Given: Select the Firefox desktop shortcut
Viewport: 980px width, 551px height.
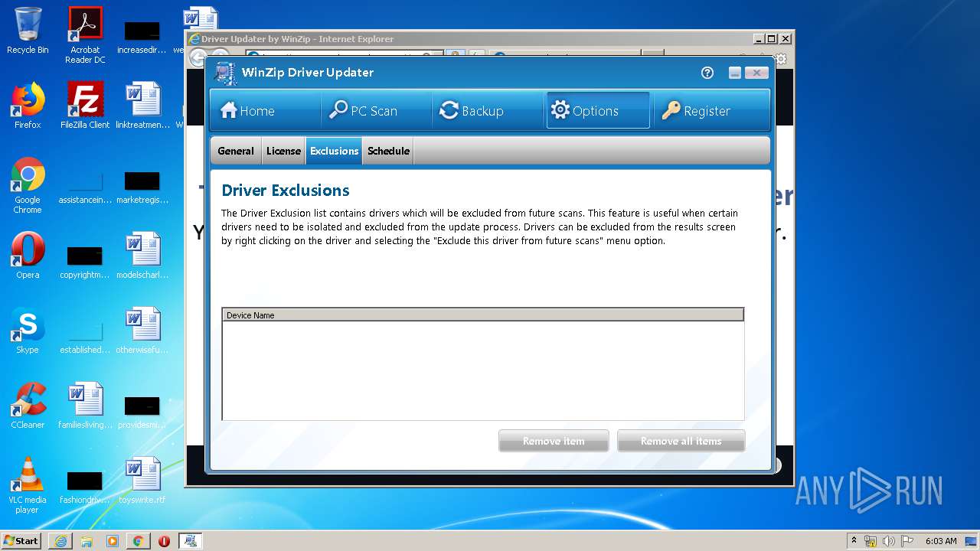Looking at the screenshot, I should coord(28,106).
